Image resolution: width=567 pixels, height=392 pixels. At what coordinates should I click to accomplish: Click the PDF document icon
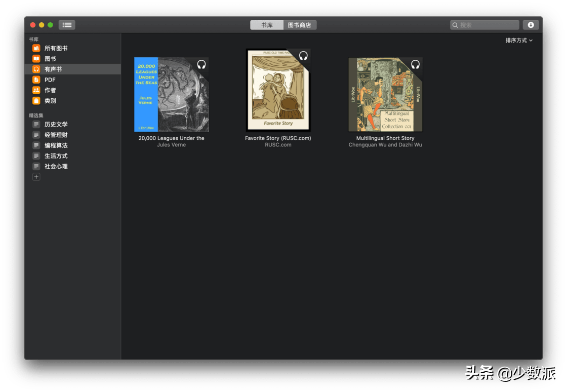36,80
